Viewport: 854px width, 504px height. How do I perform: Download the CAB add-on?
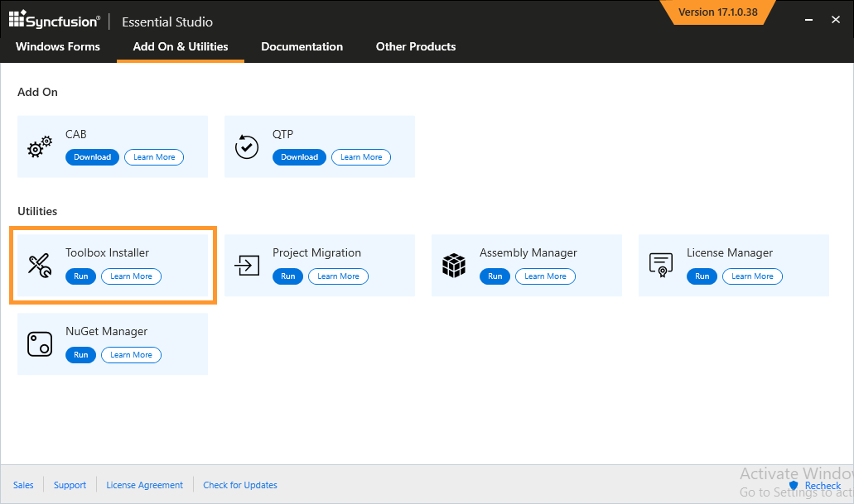91,156
